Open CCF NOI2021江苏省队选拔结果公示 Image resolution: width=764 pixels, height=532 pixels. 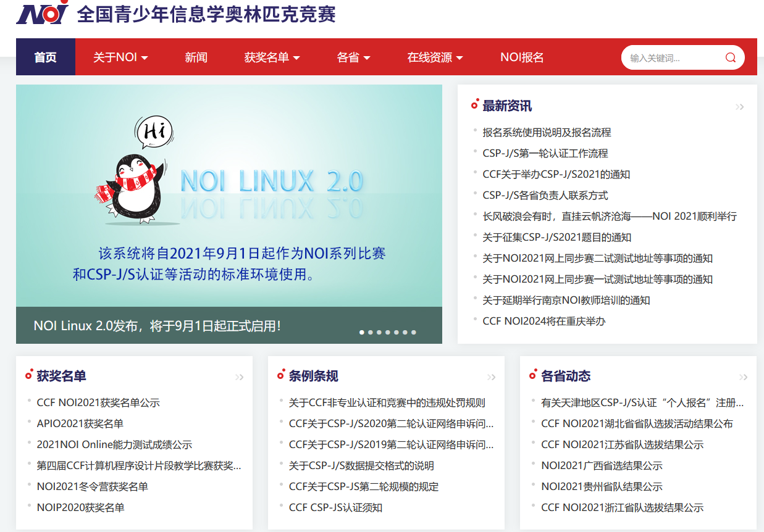[623, 445]
